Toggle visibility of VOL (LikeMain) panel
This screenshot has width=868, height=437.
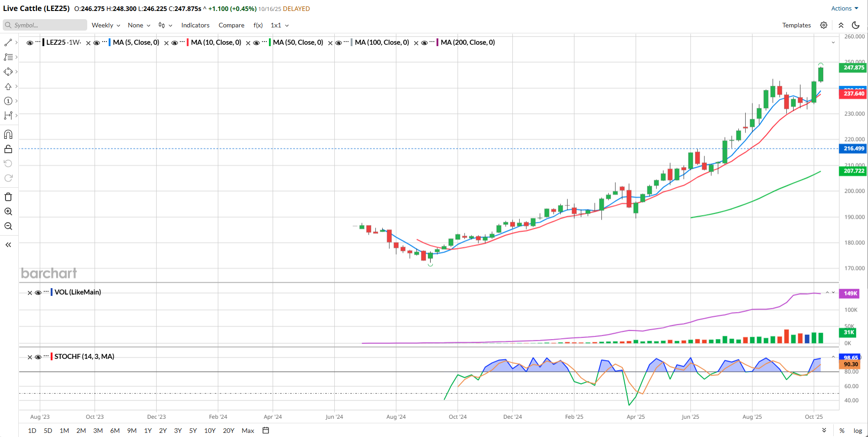(38, 293)
